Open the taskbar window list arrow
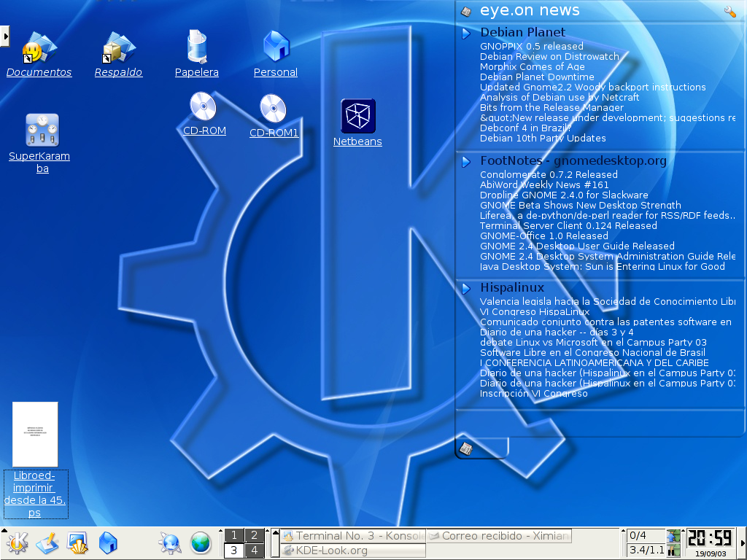 click(x=275, y=543)
